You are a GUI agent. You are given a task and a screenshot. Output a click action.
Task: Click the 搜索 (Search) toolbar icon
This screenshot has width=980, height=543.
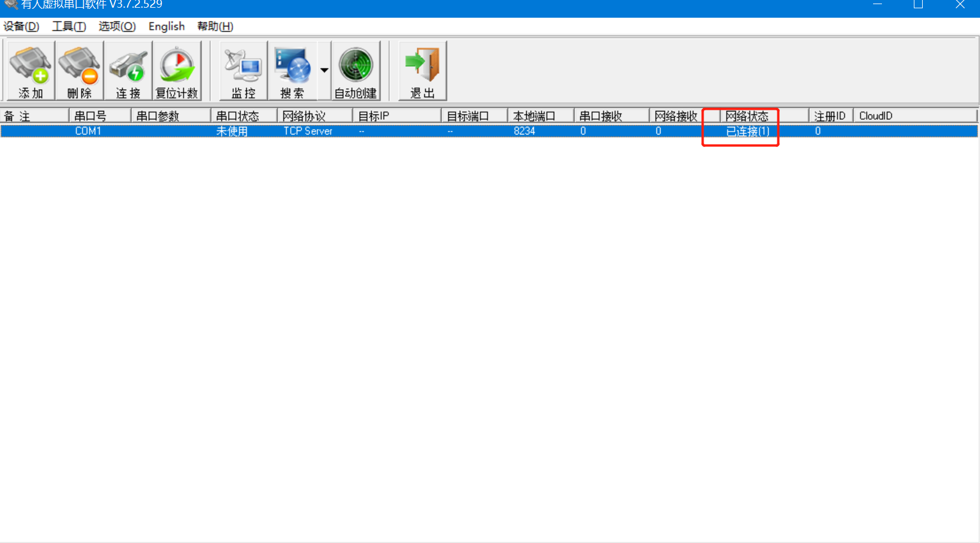[x=292, y=70]
